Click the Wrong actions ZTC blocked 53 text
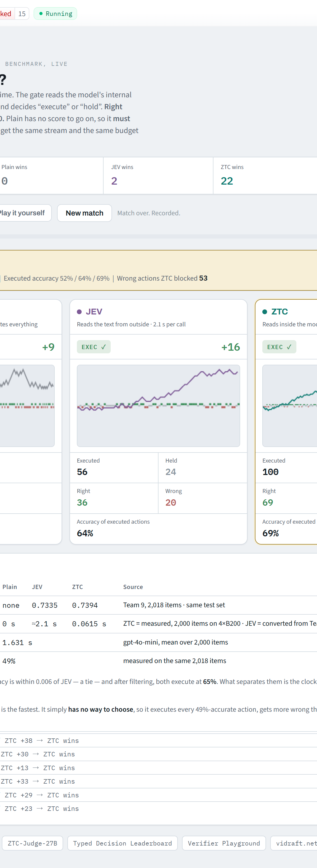 (162, 278)
